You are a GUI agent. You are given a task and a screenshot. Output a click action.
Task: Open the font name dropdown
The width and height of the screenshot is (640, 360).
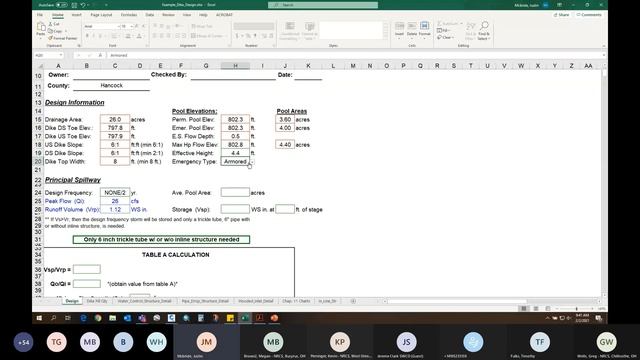tap(119, 26)
